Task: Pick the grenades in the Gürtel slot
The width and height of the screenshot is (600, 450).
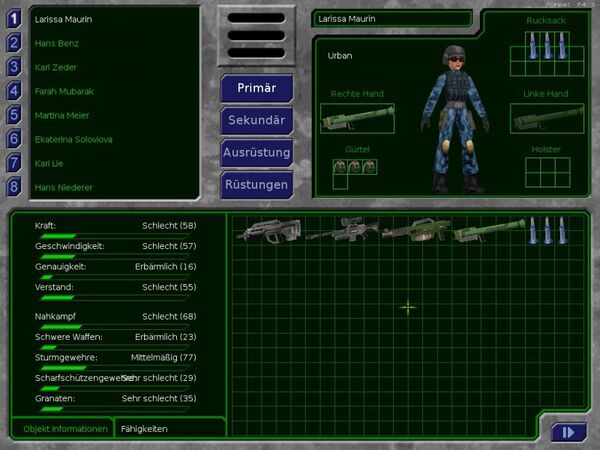Action: pos(347,167)
